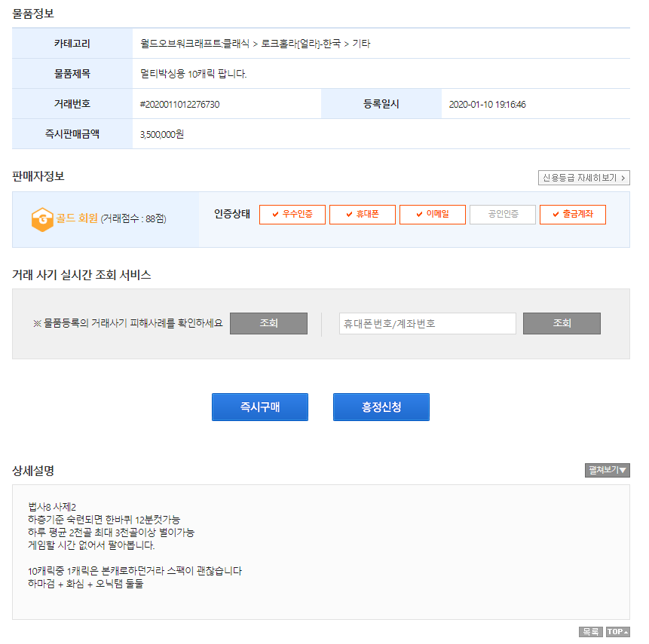Click the category breadcrumb path text

pyautogui.click(x=255, y=44)
